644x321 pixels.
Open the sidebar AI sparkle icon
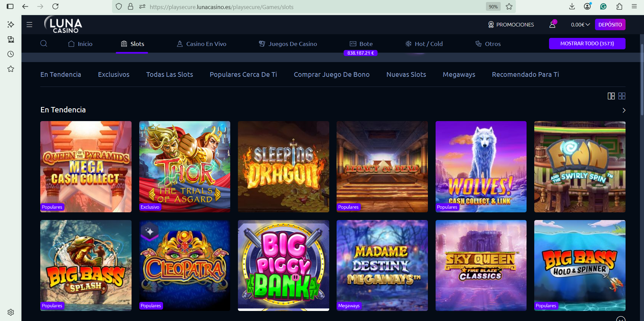[11, 24]
